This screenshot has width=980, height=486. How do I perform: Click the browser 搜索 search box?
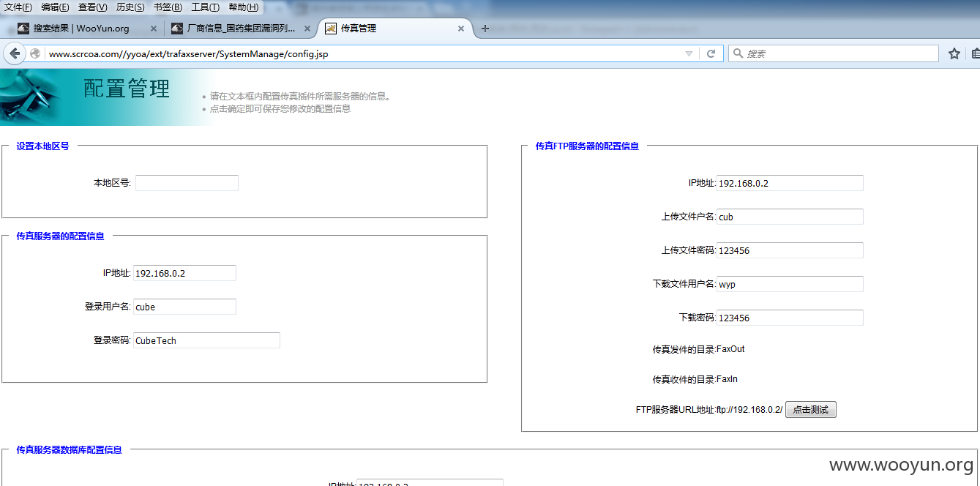(833, 53)
